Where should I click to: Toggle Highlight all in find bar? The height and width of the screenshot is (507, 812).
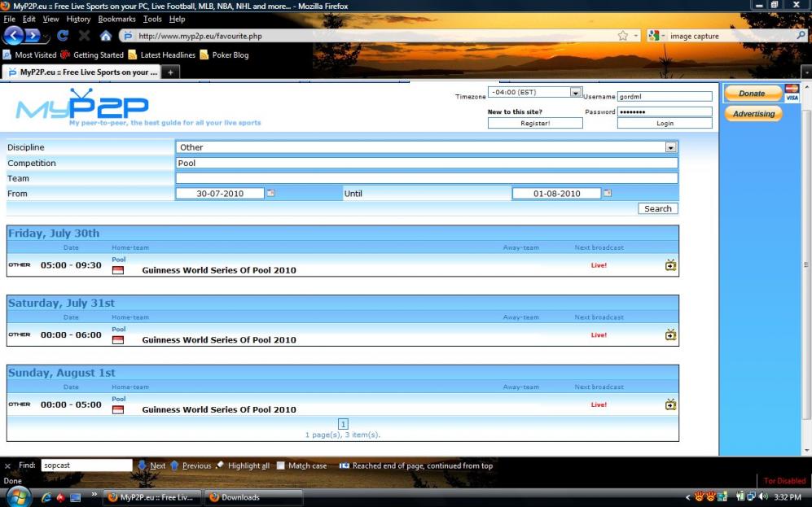coord(243,466)
